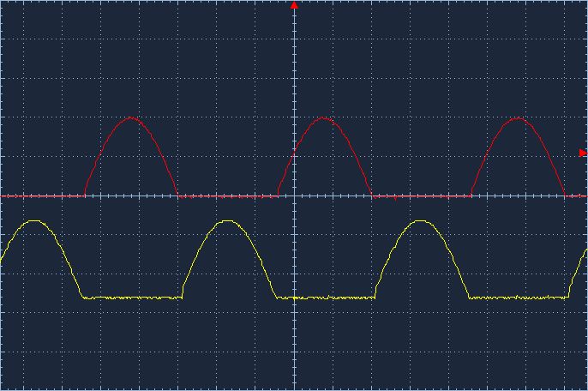Select the red half-wave channel trace
The width and height of the screenshot is (588, 391).
[x=294, y=158]
